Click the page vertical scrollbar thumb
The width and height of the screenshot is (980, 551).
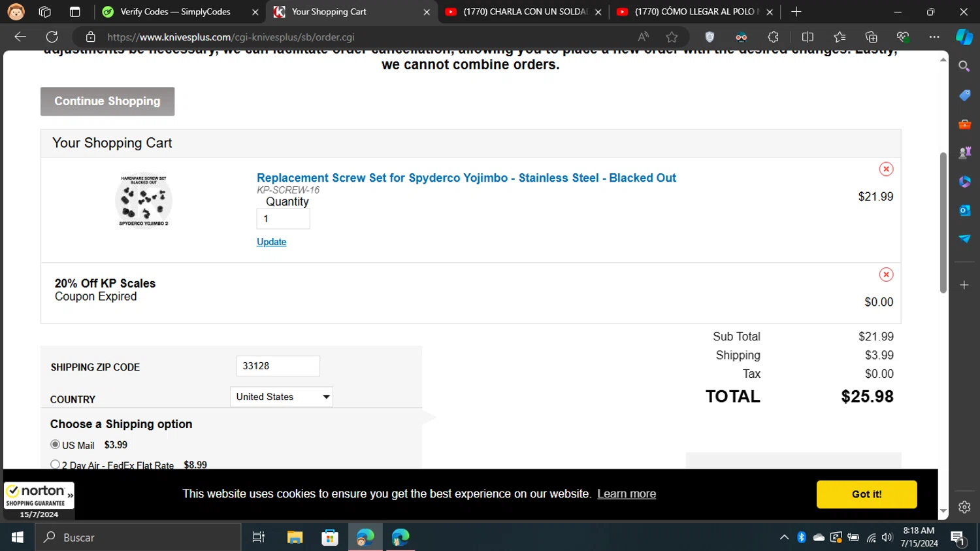point(943,222)
